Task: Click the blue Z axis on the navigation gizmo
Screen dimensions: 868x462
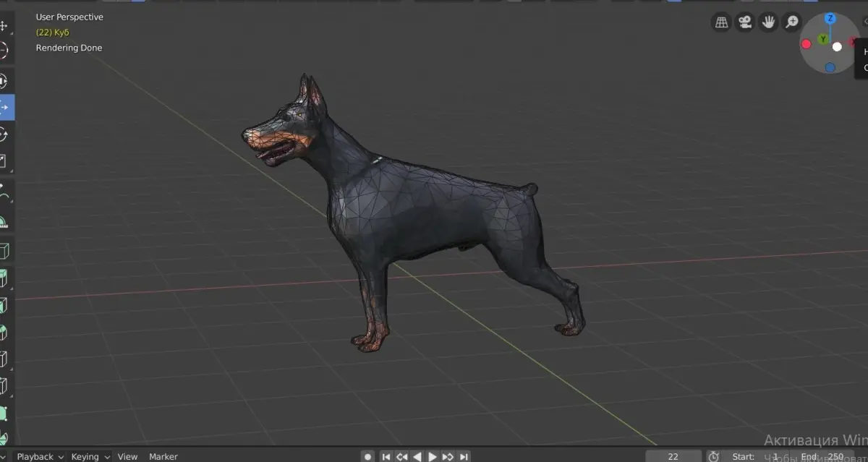Action: pyautogui.click(x=830, y=18)
